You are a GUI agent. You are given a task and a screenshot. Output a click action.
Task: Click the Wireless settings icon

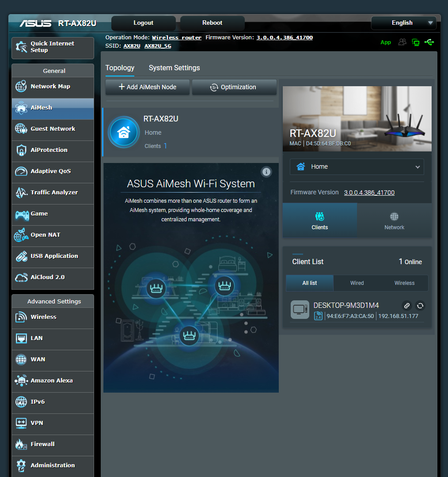pyautogui.click(x=21, y=317)
